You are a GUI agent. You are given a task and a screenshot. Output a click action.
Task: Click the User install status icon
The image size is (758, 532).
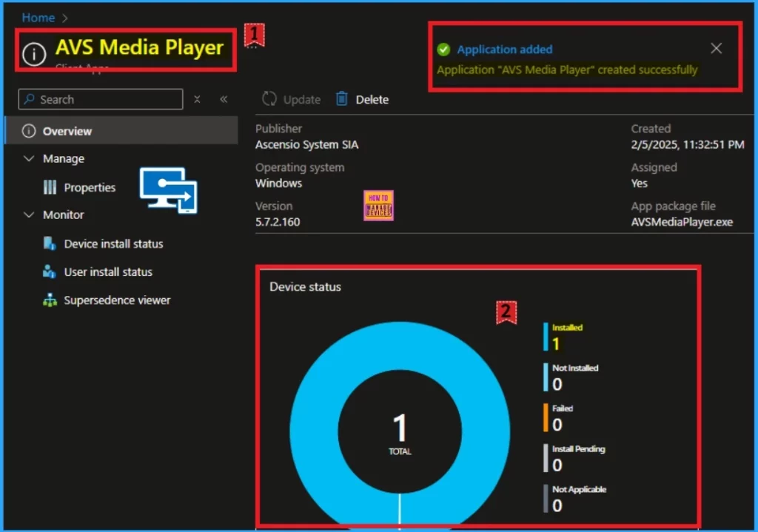50,272
